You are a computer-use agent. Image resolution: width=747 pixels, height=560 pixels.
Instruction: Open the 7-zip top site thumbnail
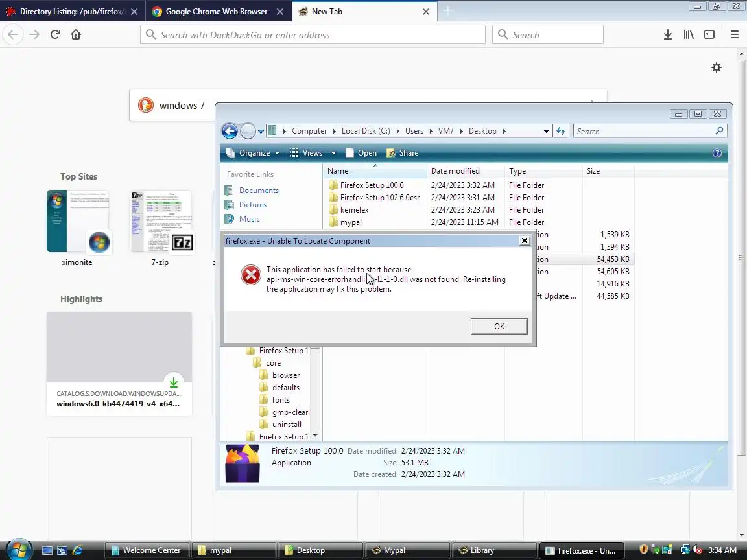click(161, 222)
